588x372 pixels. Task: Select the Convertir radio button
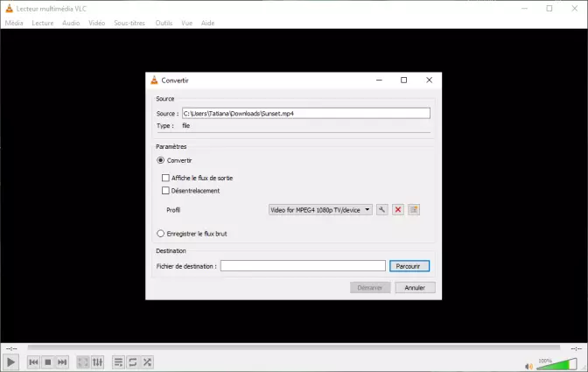coord(160,160)
